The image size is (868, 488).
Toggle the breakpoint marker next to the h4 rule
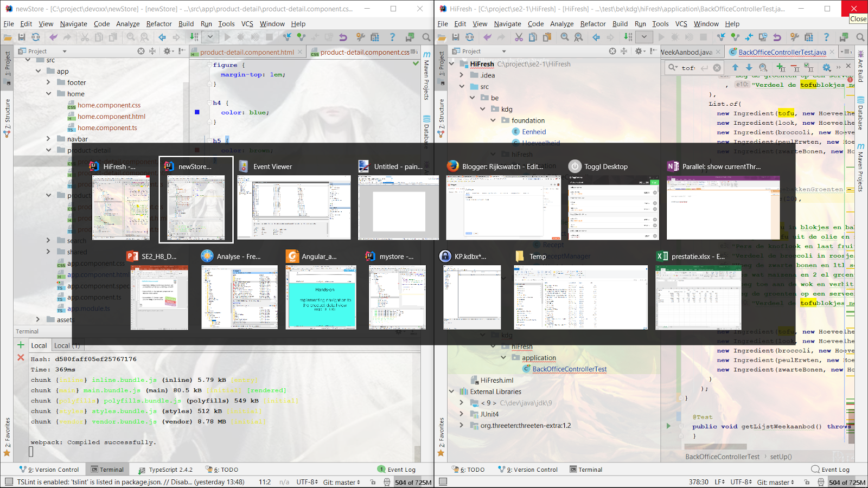click(196, 112)
